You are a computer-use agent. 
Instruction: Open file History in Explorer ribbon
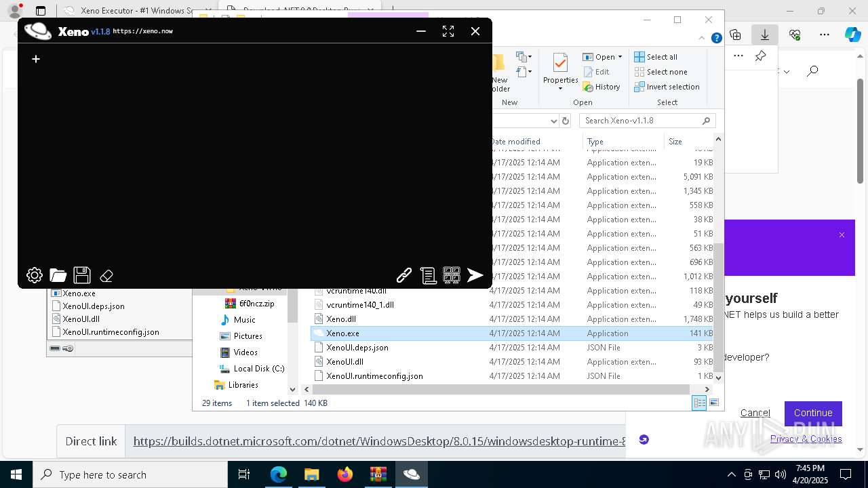click(601, 87)
